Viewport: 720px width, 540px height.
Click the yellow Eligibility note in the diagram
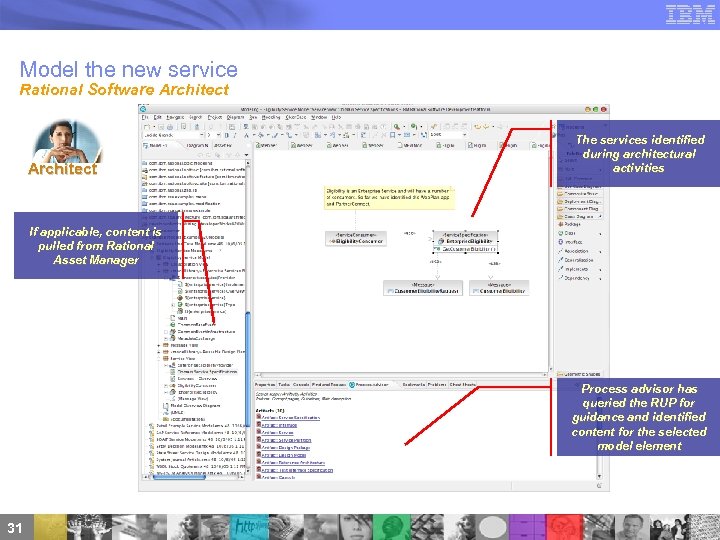389,197
